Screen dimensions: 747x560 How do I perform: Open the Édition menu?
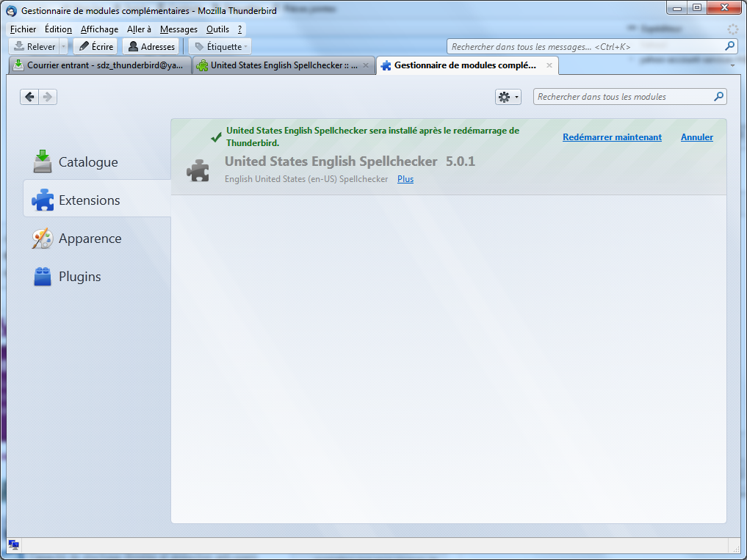pos(58,29)
